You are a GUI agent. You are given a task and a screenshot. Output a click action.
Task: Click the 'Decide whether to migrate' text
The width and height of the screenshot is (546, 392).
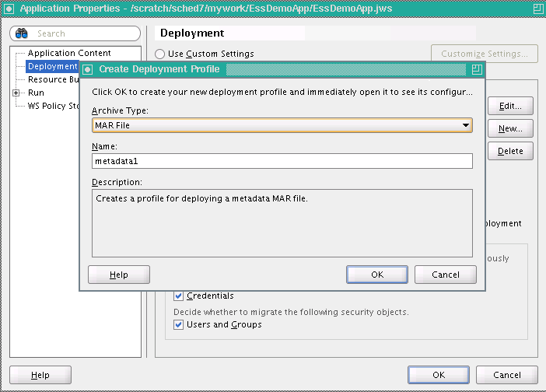click(x=291, y=312)
